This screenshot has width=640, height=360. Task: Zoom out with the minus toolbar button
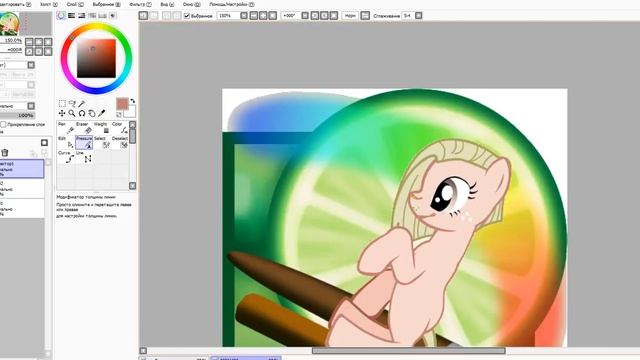[254, 16]
